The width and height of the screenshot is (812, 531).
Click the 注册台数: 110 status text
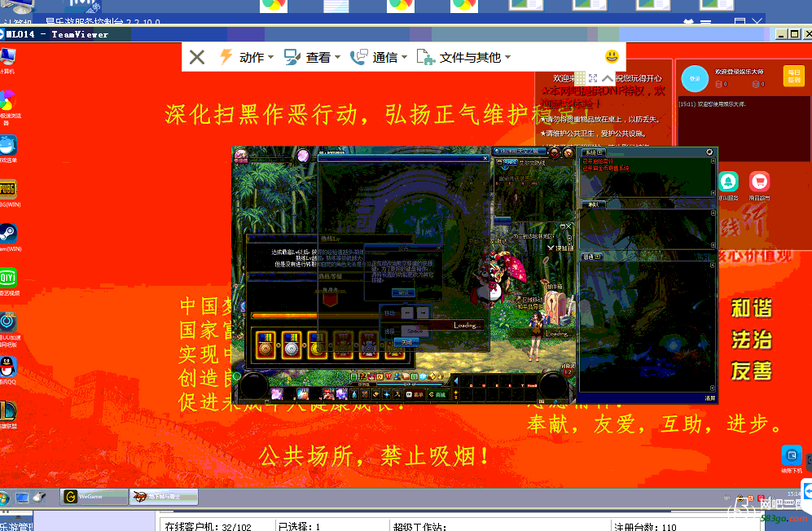click(x=645, y=526)
